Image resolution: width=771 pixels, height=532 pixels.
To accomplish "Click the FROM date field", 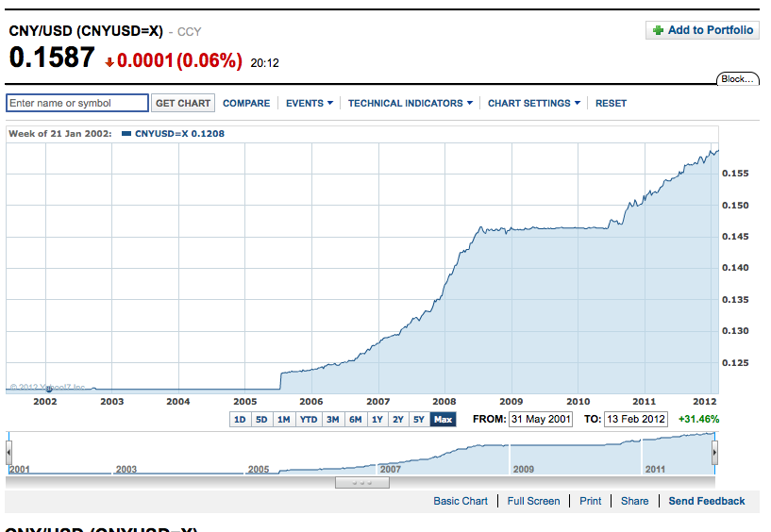I will pos(541,420).
